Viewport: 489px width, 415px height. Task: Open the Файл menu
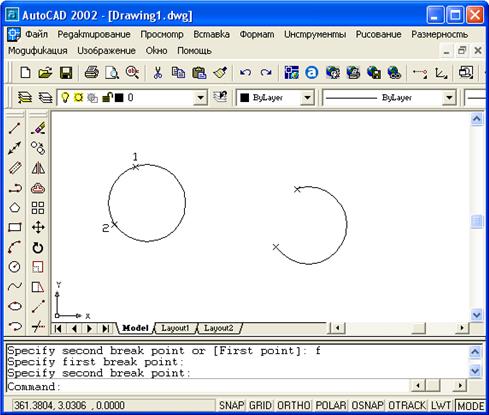tap(37, 34)
